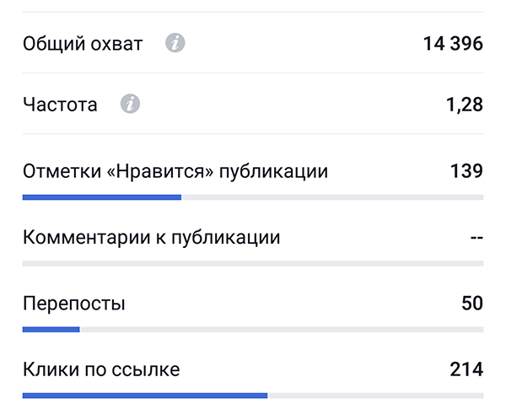This screenshot has width=506, height=420.
Task: Select the 14 396 reach value
Action: click(453, 43)
